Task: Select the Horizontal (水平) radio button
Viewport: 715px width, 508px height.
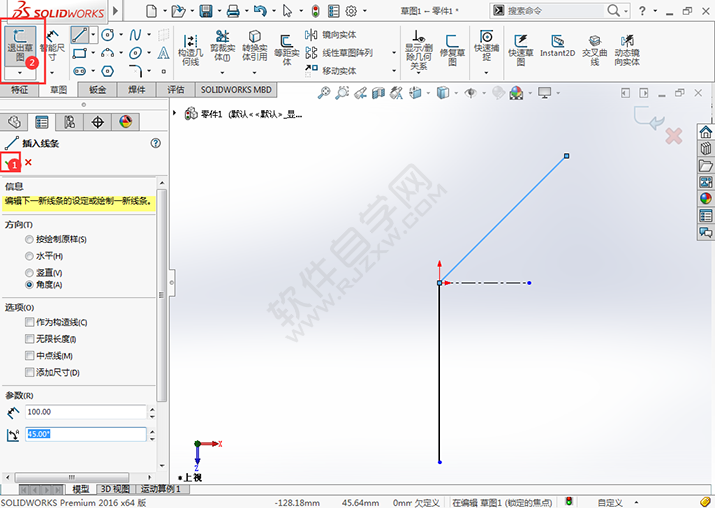Action: point(29,256)
